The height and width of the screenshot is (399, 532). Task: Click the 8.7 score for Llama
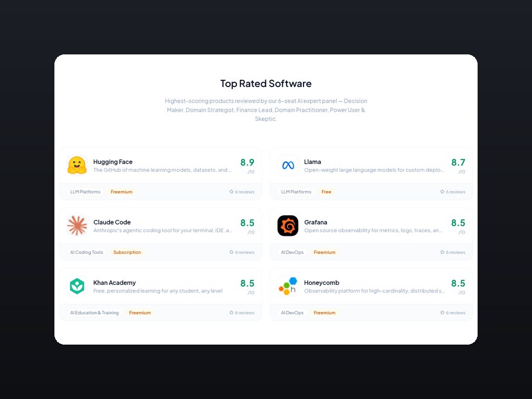point(458,163)
